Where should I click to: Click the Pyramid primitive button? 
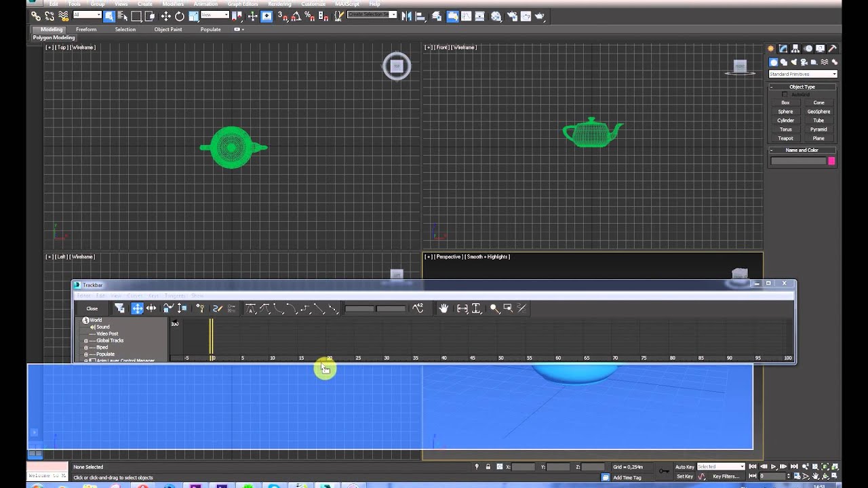click(x=818, y=129)
